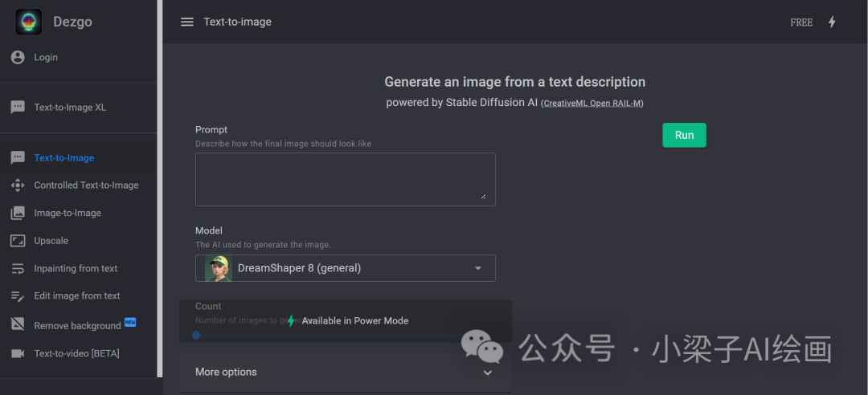Click the Text-to-video camera icon
The width and height of the screenshot is (868, 395).
point(18,353)
